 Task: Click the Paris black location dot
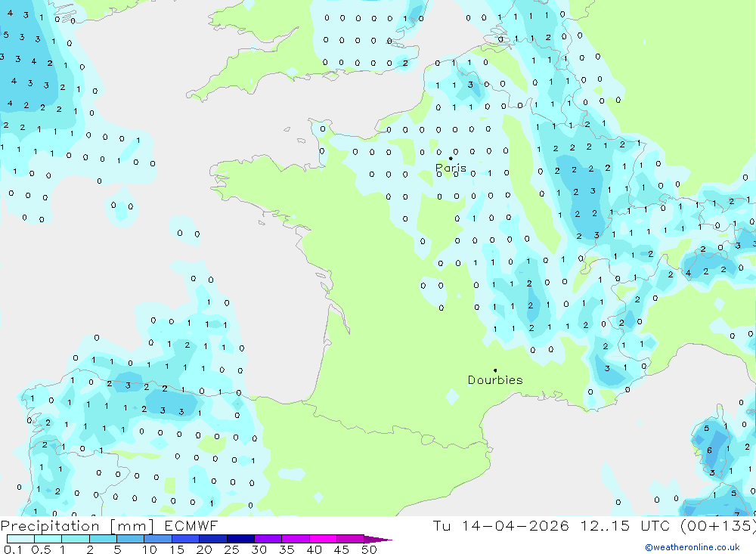[x=451, y=158]
